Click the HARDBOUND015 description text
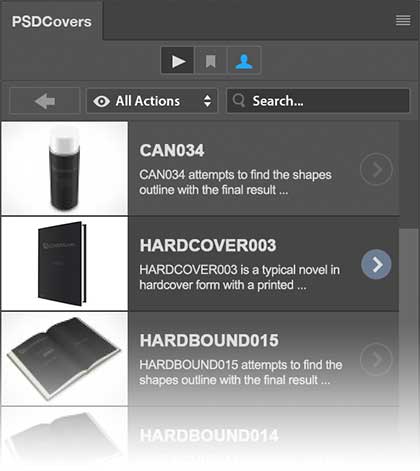420x471 pixels. (x=241, y=372)
